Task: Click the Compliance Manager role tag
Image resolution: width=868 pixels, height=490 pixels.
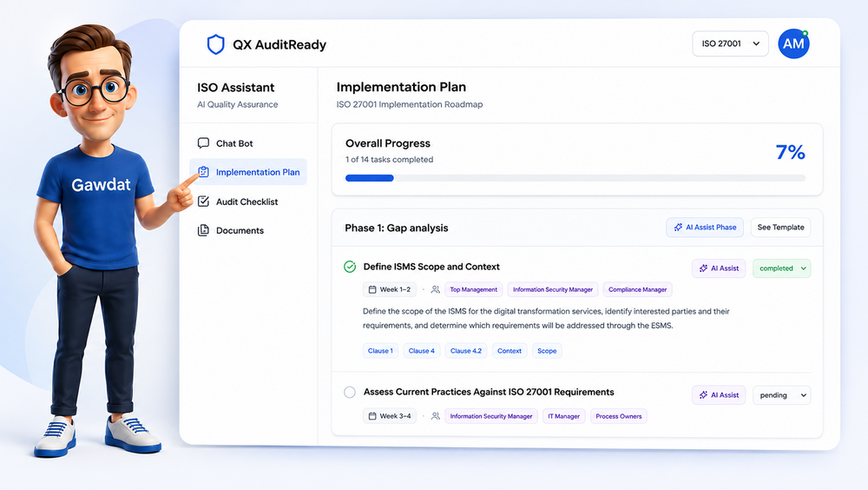Action: (637, 289)
